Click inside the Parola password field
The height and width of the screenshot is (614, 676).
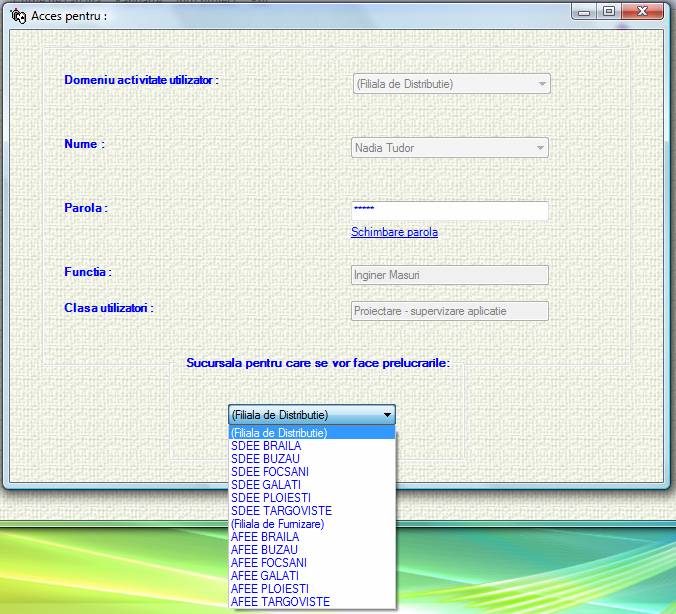450,211
